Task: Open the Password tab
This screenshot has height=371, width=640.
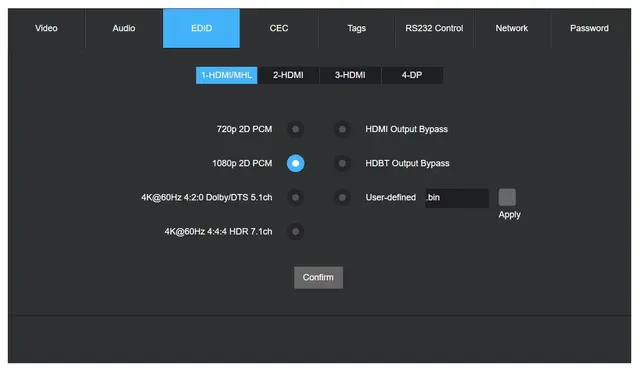Action: [x=589, y=28]
